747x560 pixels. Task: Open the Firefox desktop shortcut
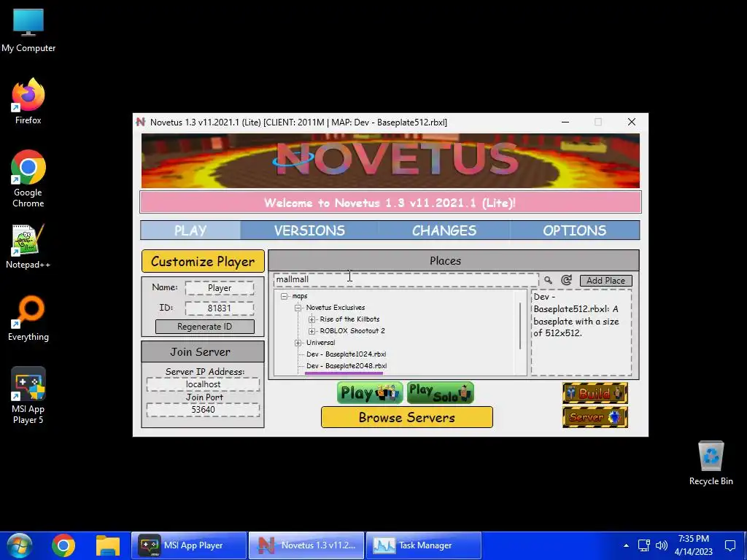[x=28, y=101]
